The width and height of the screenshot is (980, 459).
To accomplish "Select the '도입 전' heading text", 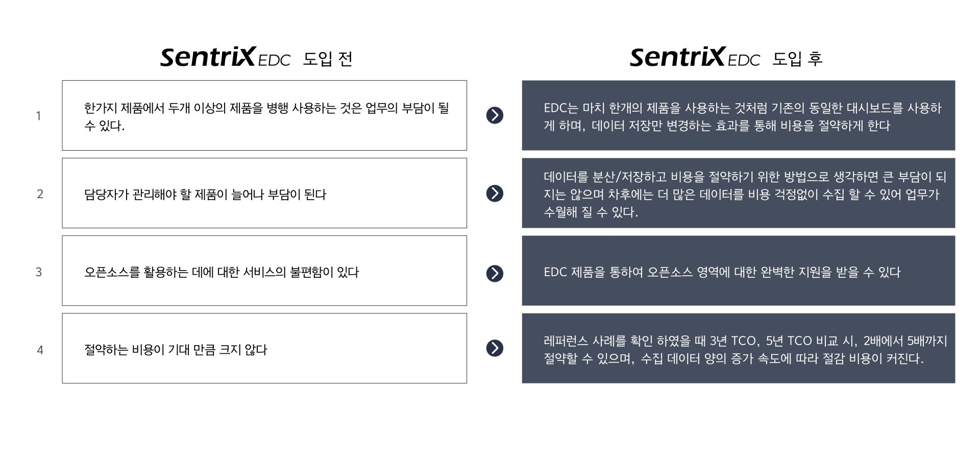I will [x=328, y=59].
